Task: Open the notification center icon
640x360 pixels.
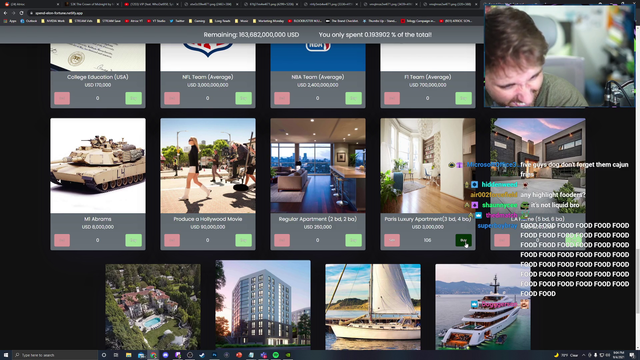Action: (x=632, y=355)
